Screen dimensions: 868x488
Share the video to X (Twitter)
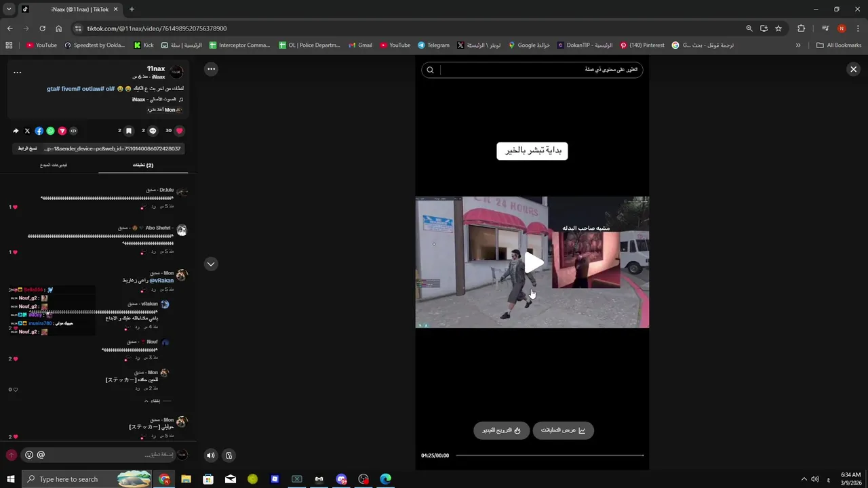click(27, 131)
